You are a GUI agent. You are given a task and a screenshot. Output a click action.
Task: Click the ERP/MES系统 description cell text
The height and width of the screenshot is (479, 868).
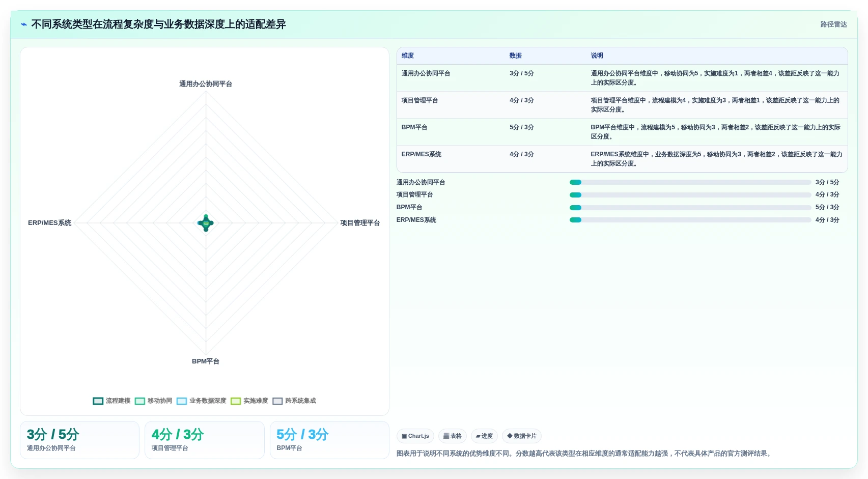(x=716, y=159)
